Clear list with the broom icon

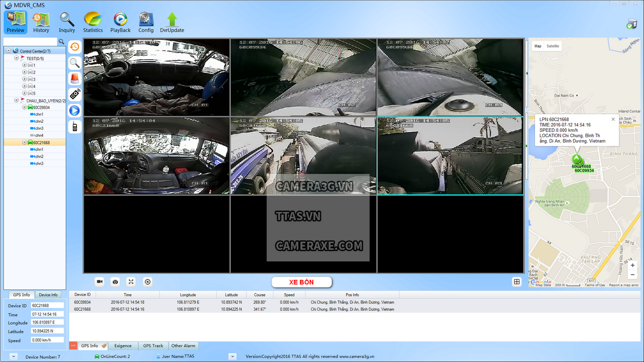pos(104,346)
